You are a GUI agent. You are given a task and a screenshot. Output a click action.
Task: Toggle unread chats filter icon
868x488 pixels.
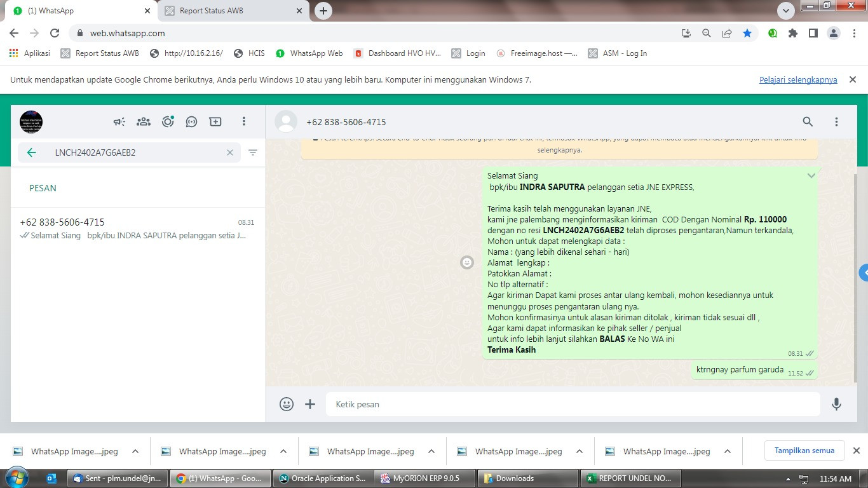(x=253, y=152)
